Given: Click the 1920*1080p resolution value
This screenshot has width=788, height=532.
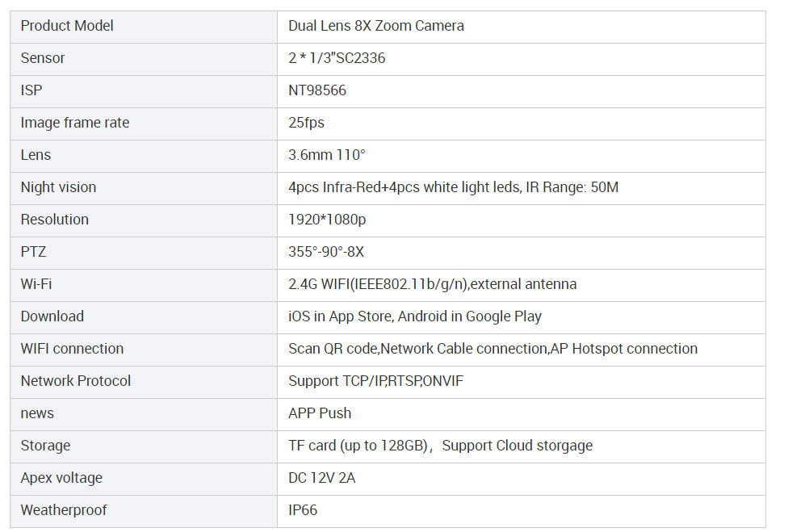Looking at the screenshot, I should point(327,220).
